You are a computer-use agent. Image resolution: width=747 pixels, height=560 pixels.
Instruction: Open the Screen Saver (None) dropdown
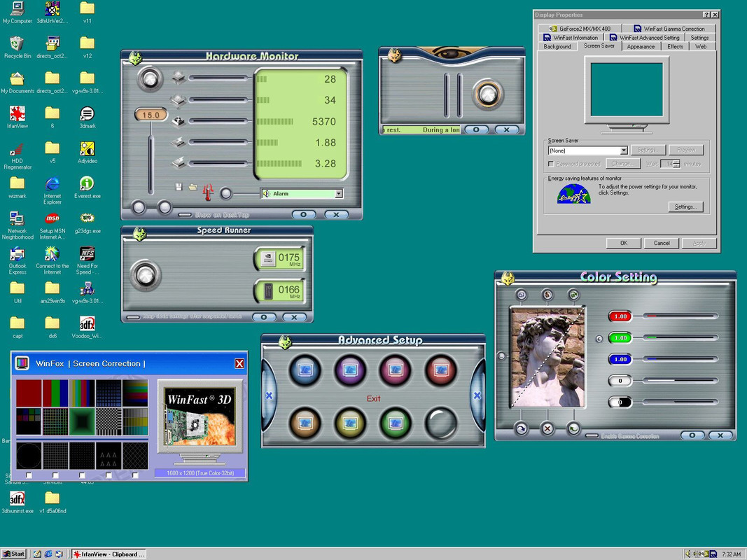pyautogui.click(x=624, y=150)
